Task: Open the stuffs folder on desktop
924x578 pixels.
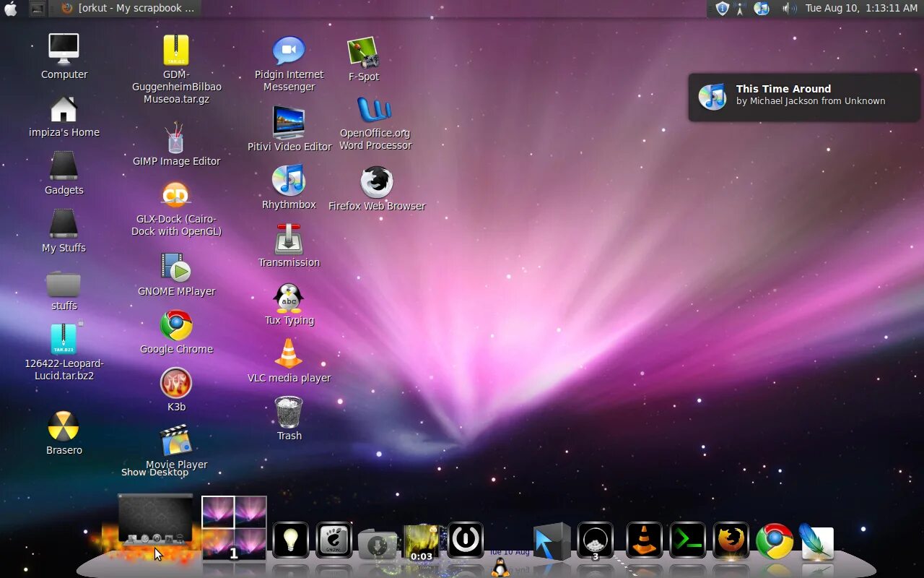Action: [64, 283]
